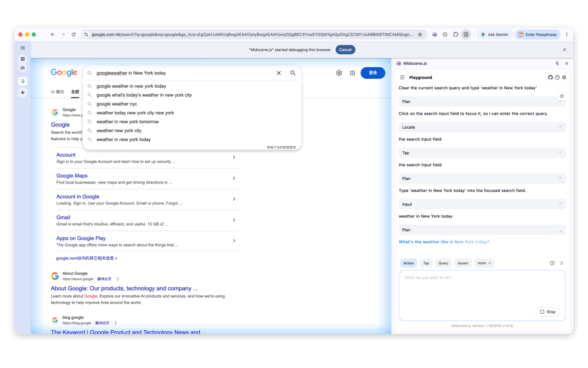588x368 pixels.
Task: Open 'About Google: Our products, technology and company' result
Action: (124, 288)
